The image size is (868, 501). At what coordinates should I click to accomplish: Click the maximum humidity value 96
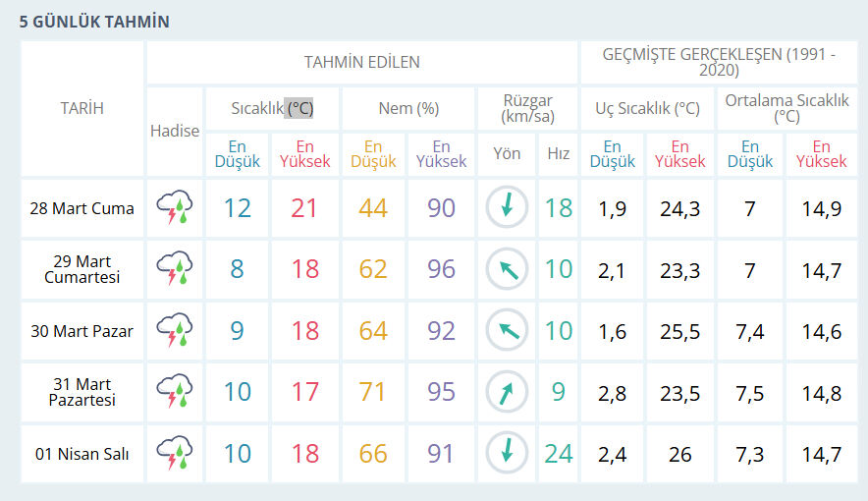pyautogui.click(x=441, y=269)
